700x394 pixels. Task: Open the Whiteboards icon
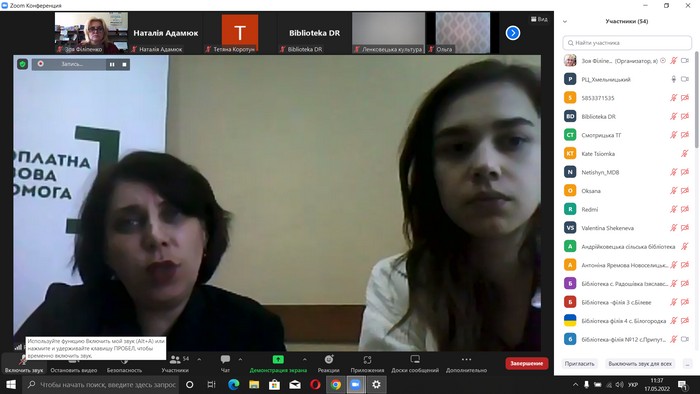click(x=415, y=363)
